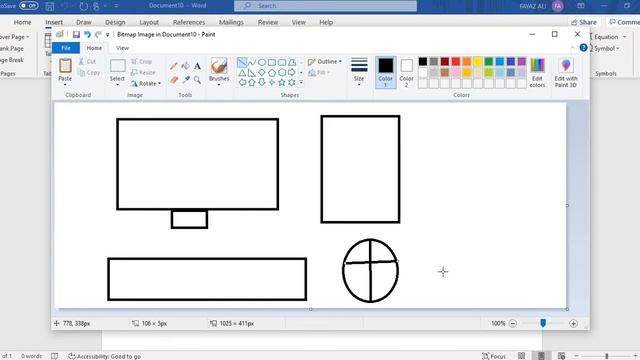Select the Magnifier tool
The height and width of the screenshot is (360, 640).
pos(198,80)
